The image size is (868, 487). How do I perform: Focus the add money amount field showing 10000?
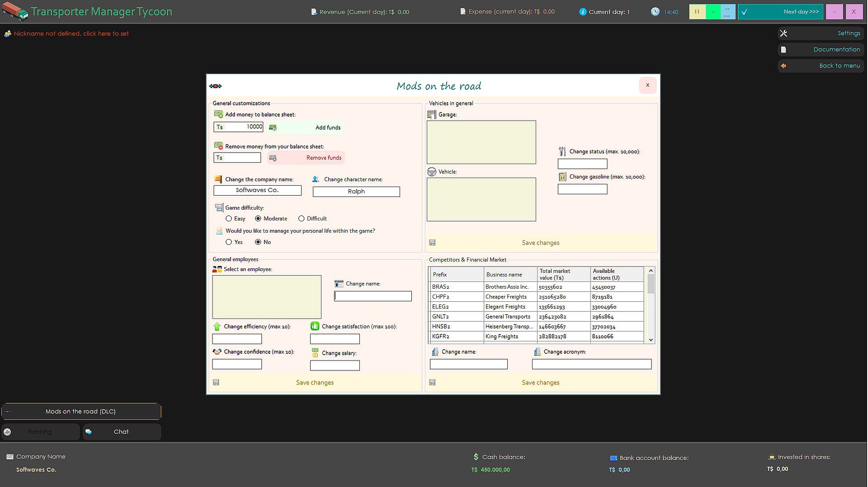tap(238, 127)
